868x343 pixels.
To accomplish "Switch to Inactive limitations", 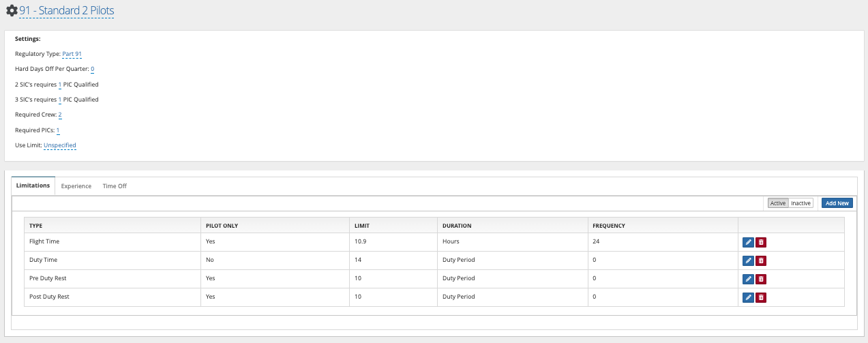I will pyautogui.click(x=800, y=203).
